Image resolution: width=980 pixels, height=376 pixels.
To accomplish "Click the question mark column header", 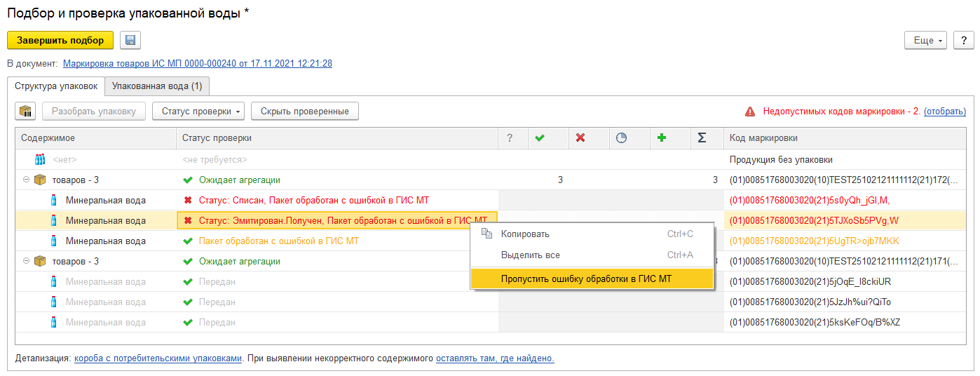I will (x=510, y=138).
